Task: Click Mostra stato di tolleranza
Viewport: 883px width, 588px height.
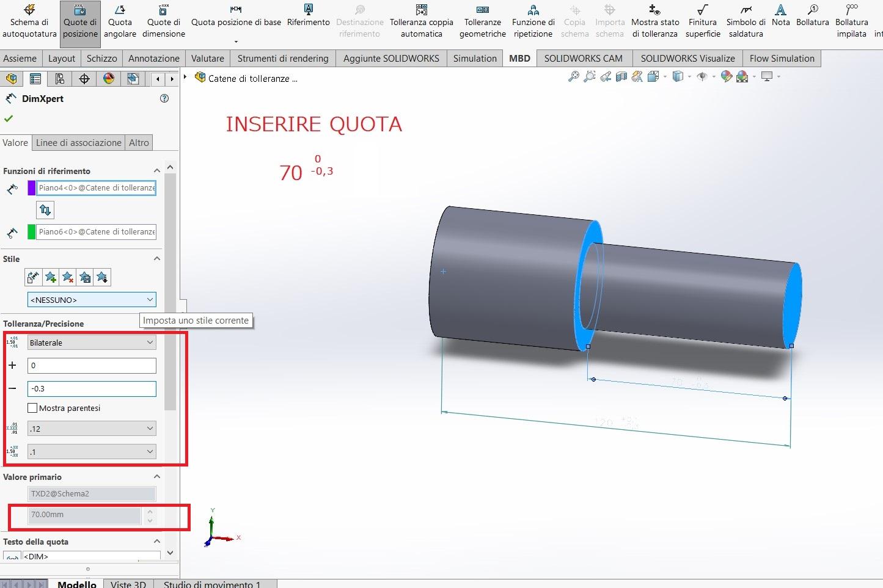Action: tap(655, 21)
